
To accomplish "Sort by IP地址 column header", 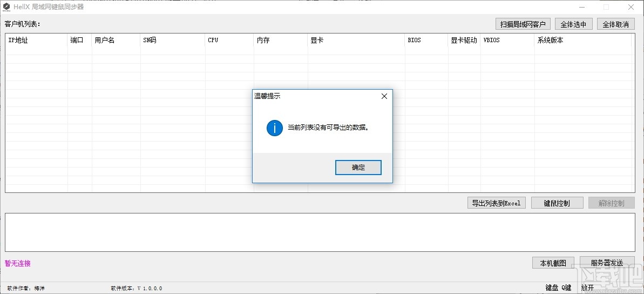I will point(37,41).
